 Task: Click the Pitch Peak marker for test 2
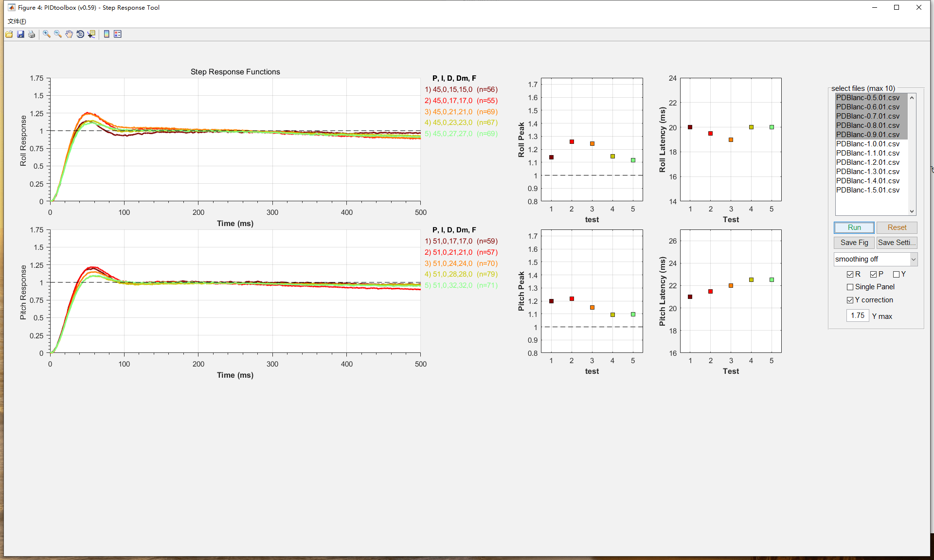pos(572,299)
